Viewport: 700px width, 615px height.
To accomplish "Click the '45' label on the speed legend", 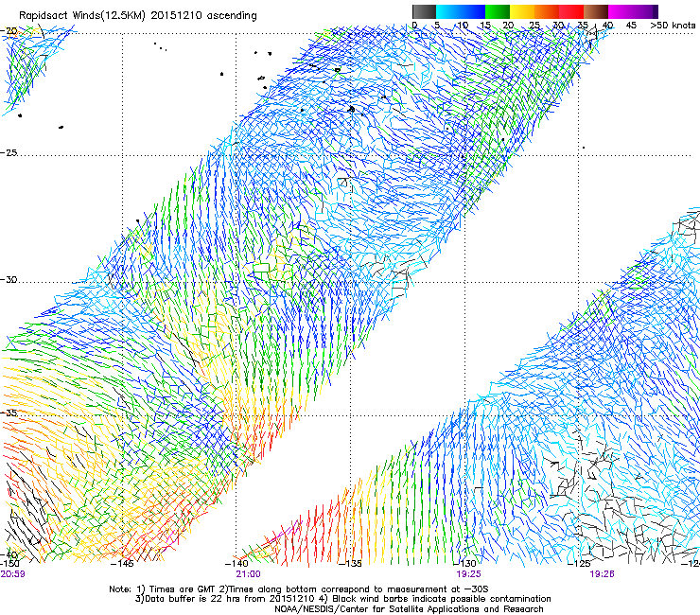I will pyautogui.click(x=631, y=26).
